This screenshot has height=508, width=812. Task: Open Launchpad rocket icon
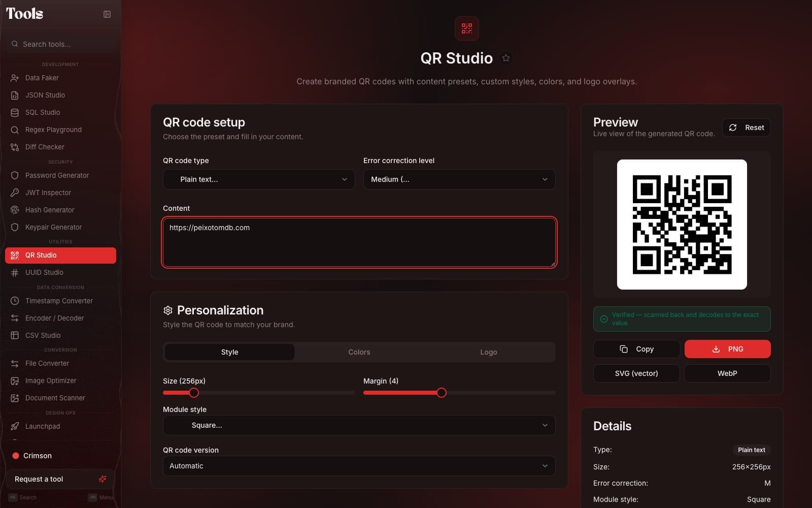[x=15, y=426]
